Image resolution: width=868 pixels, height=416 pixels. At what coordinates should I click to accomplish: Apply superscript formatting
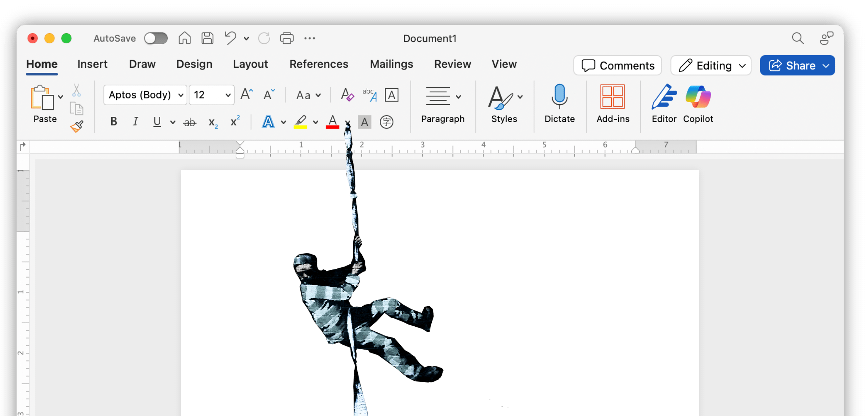(235, 122)
